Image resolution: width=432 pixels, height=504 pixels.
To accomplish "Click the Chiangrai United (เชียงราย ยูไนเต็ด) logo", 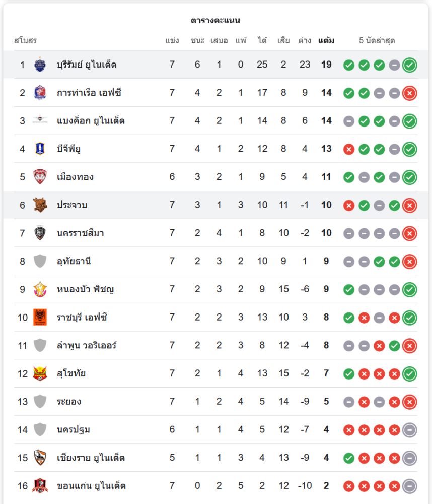I will 40,458.
